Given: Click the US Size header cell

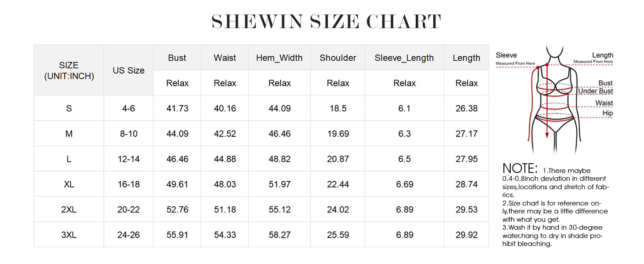Looking at the screenshot, I should [x=128, y=70].
